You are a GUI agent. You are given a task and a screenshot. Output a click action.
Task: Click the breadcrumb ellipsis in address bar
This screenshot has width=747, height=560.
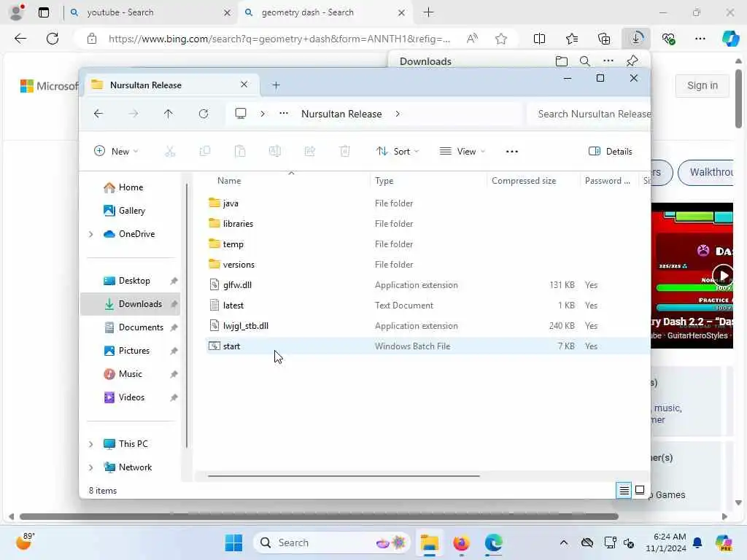pyautogui.click(x=284, y=114)
